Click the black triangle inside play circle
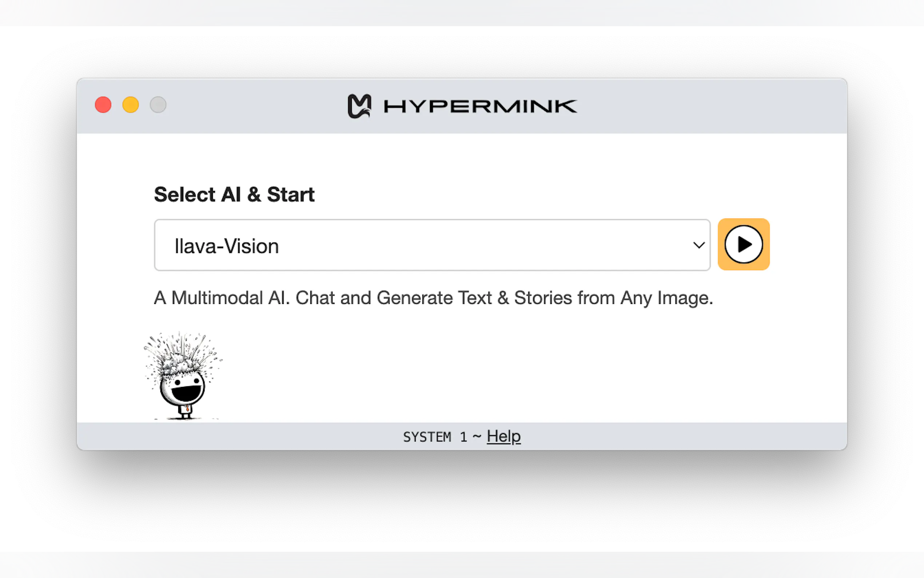The height and width of the screenshot is (578, 924). pos(745,244)
